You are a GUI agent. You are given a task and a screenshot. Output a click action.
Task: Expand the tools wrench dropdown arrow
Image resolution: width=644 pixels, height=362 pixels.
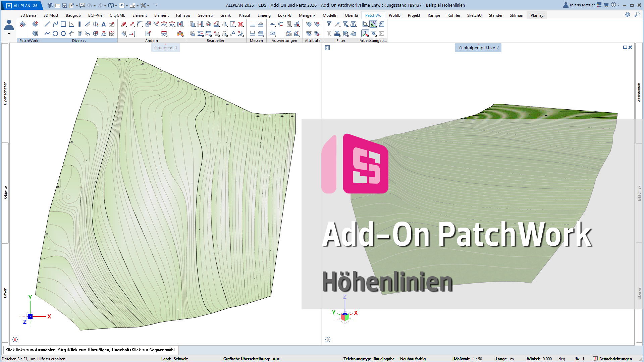click(148, 5)
